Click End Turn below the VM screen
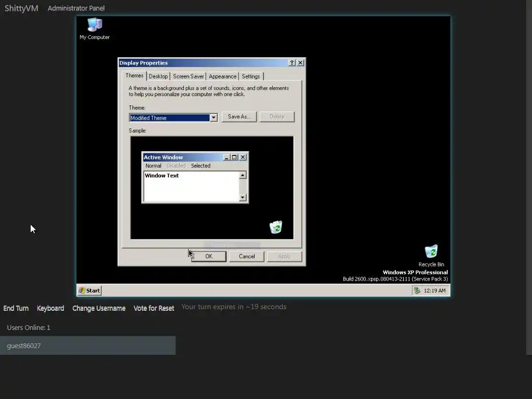This screenshot has width=532, height=399. [x=16, y=308]
